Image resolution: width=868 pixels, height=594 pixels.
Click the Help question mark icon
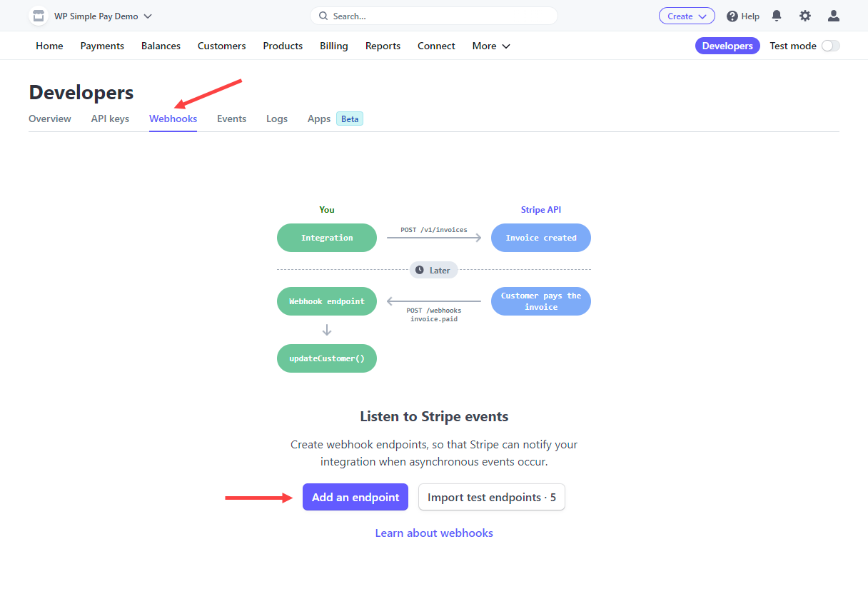tap(732, 16)
